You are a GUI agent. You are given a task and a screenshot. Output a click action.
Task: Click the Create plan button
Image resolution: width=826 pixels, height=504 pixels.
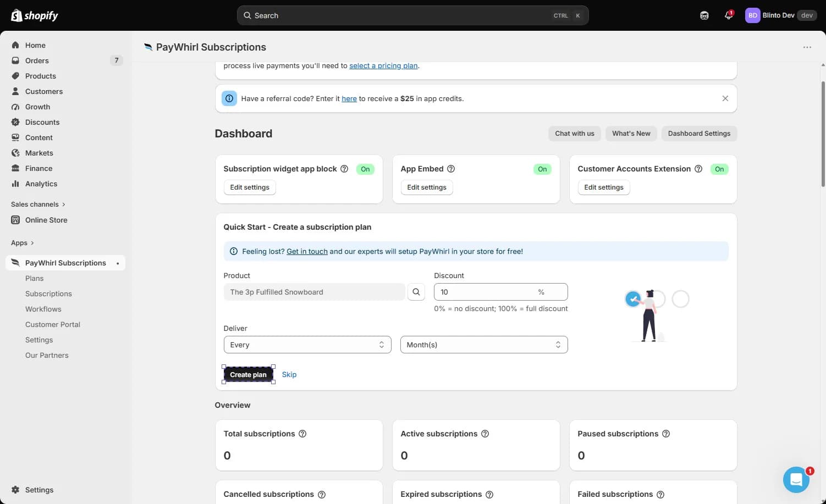pyautogui.click(x=248, y=374)
